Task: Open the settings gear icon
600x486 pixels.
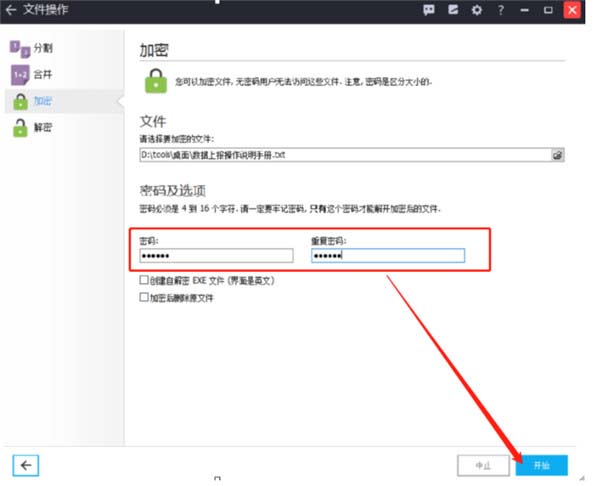Action: click(477, 10)
